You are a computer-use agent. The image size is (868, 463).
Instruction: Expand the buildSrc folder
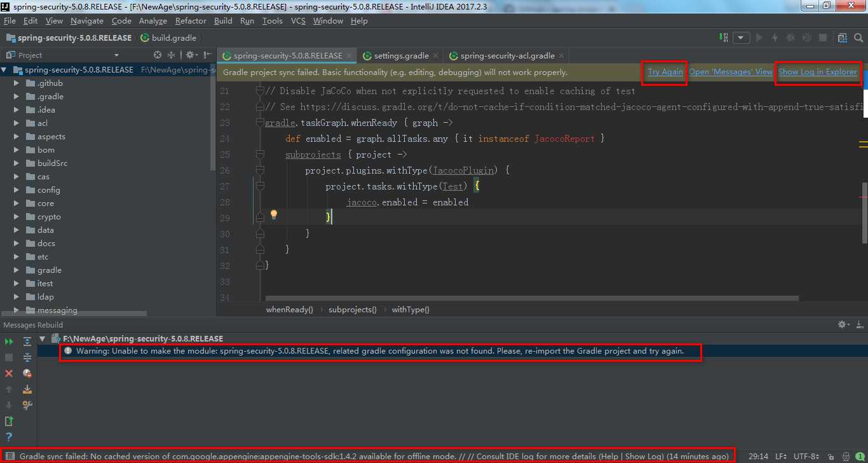(17, 163)
